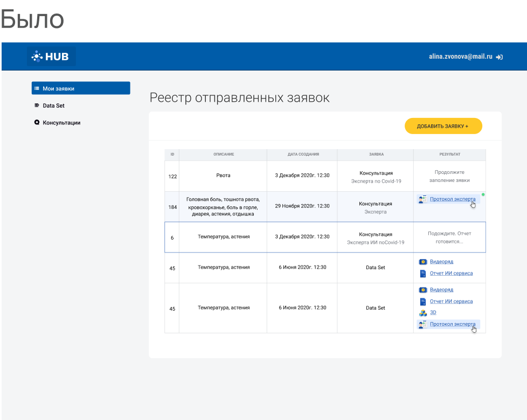Open the Видеоряд link in the first row 45

441,262
